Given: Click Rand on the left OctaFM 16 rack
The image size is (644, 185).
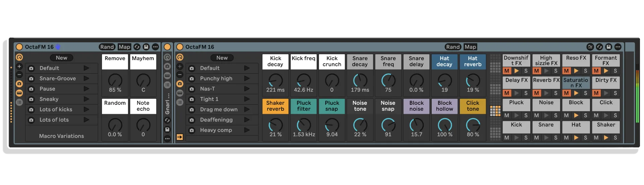Looking at the screenshot, I should click(x=107, y=47).
